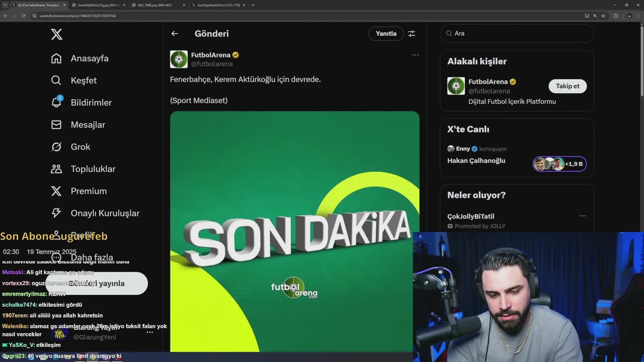Viewport: 644px width, 362px height.
Task: Open tab search dropdown arrow
Action: [x=5, y=5]
